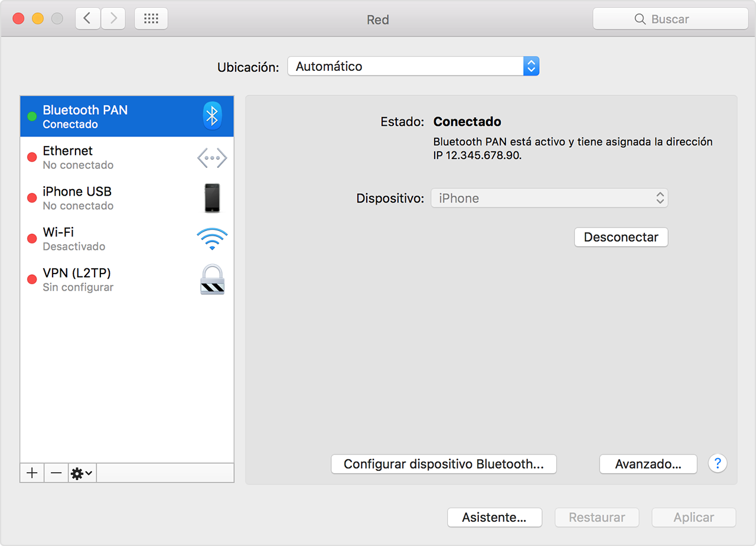756x546 pixels.
Task: Click the Ethernet arrows icon
Action: coord(212,157)
